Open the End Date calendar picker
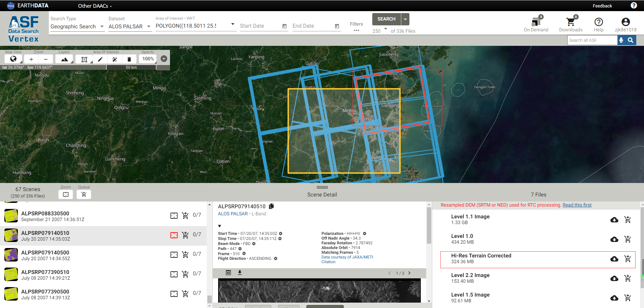Viewport: 644px width, 308px height. point(337,26)
